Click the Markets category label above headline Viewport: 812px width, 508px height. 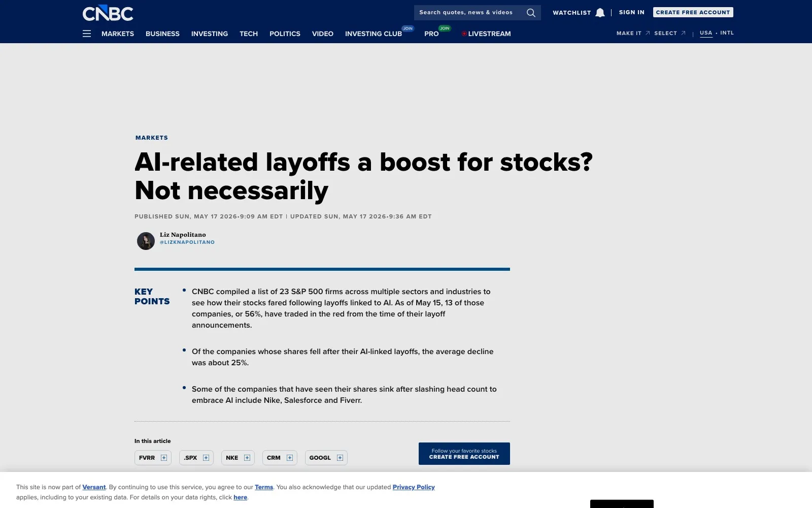[x=152, y=138]
